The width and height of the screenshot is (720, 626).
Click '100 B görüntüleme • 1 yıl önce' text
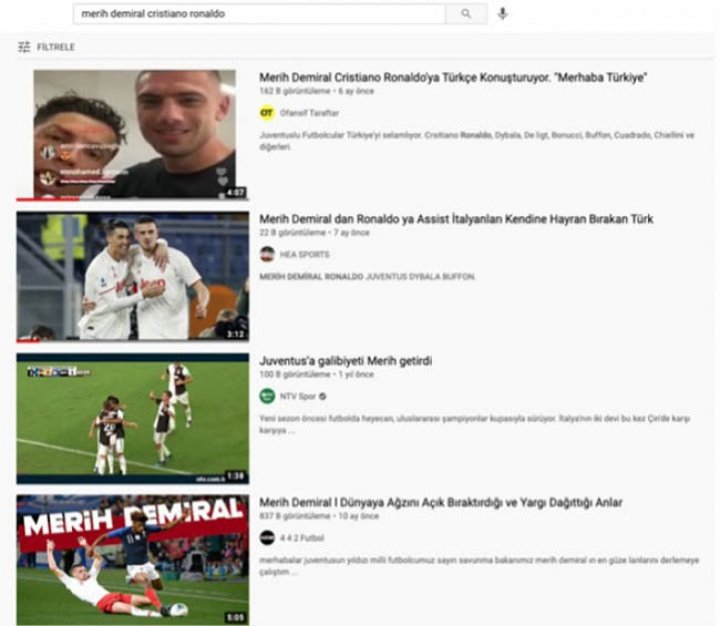tap(316, 374)
